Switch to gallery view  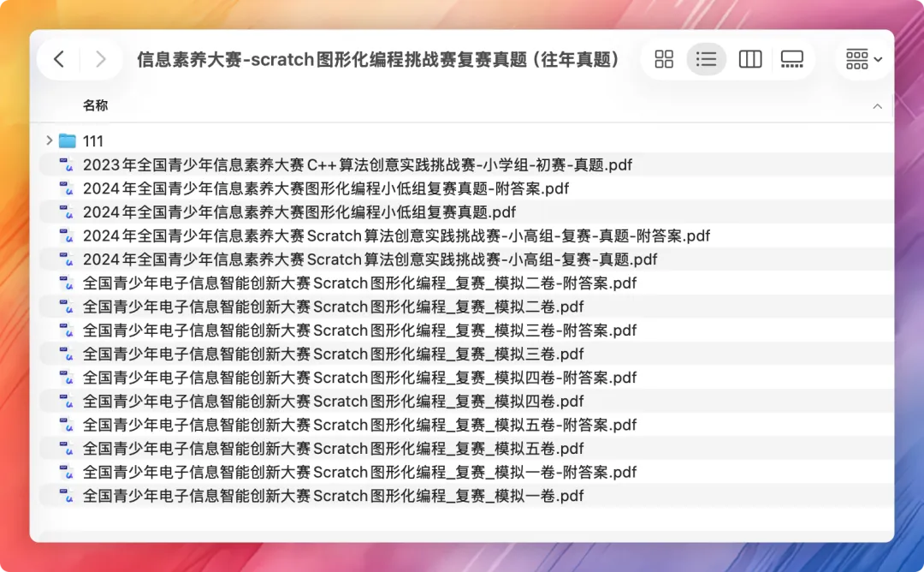792,59
